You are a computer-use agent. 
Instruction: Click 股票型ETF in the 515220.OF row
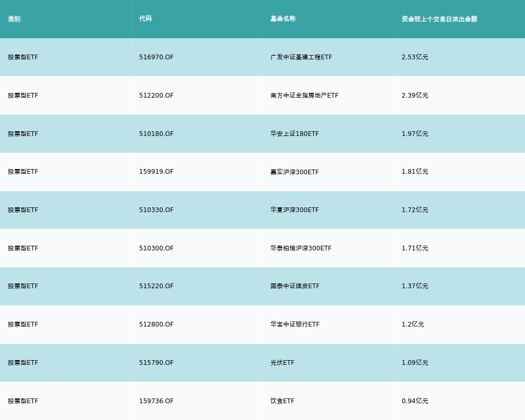point(23,286)
